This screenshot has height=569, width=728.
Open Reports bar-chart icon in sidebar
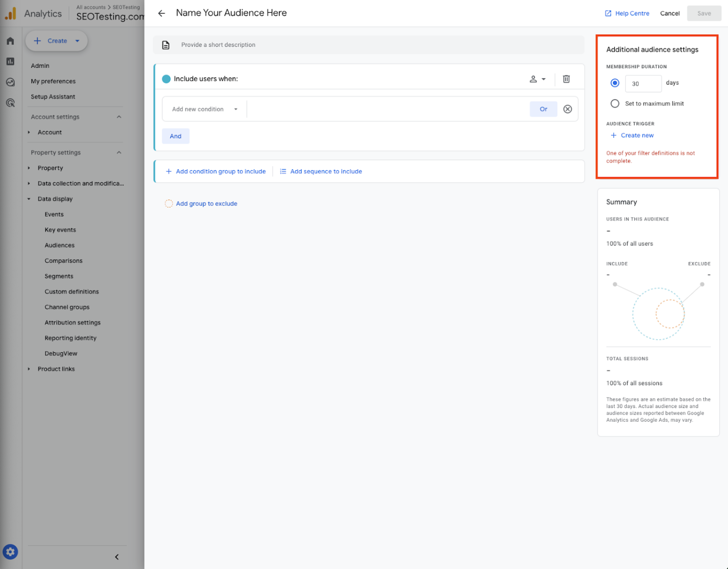pyautogui.click(x=10, y=62)
